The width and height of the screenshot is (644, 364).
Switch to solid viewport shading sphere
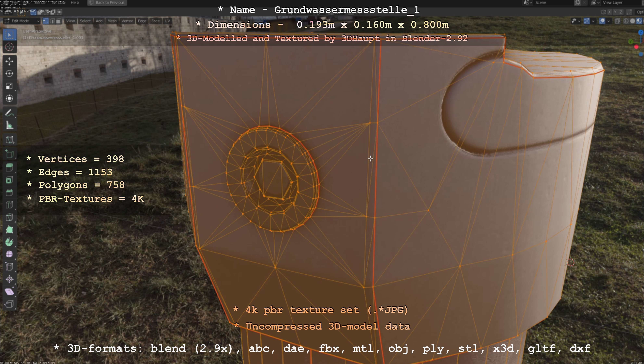tap(632, 21)
